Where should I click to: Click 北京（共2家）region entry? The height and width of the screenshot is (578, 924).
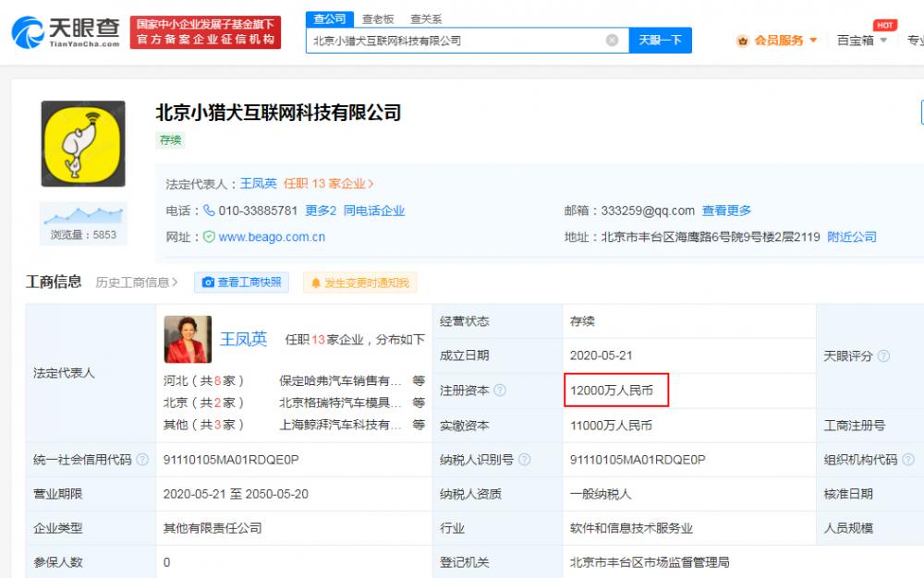[x=203, y=403]
